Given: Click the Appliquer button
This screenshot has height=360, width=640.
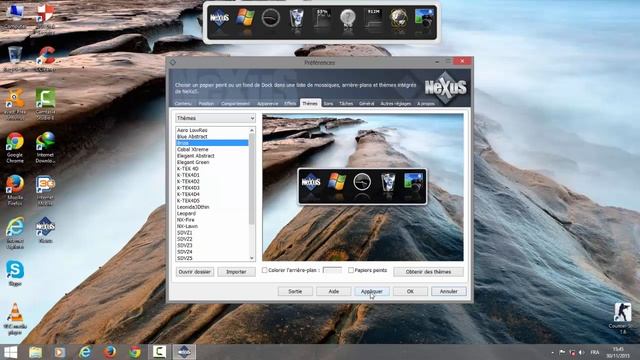Looking at the screenshot, I should 372,291.
